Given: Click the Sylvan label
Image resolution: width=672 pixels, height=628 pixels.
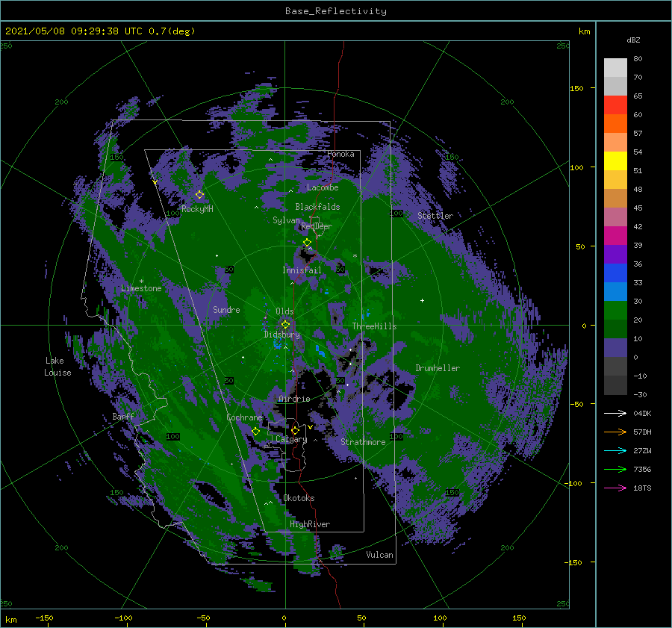Looking at the screenshot, I should pyautogui.click(x=286, y=220).
